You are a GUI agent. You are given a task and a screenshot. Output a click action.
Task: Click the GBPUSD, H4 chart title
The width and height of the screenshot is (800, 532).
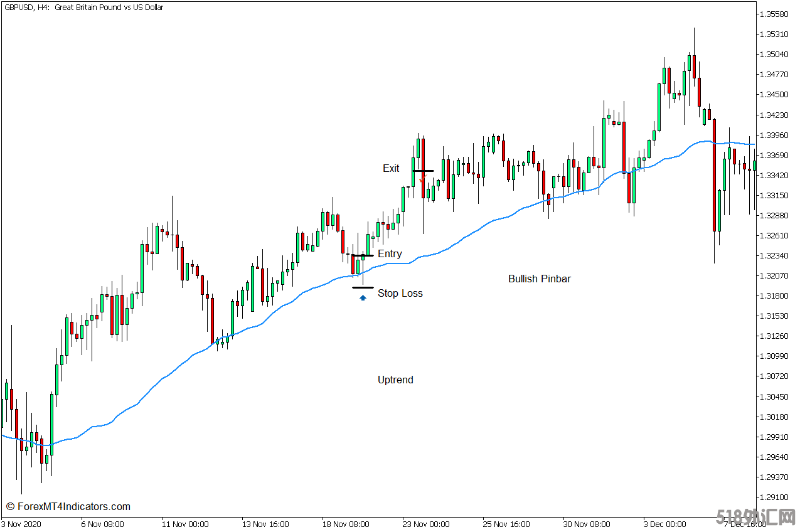tap(83, 8)
